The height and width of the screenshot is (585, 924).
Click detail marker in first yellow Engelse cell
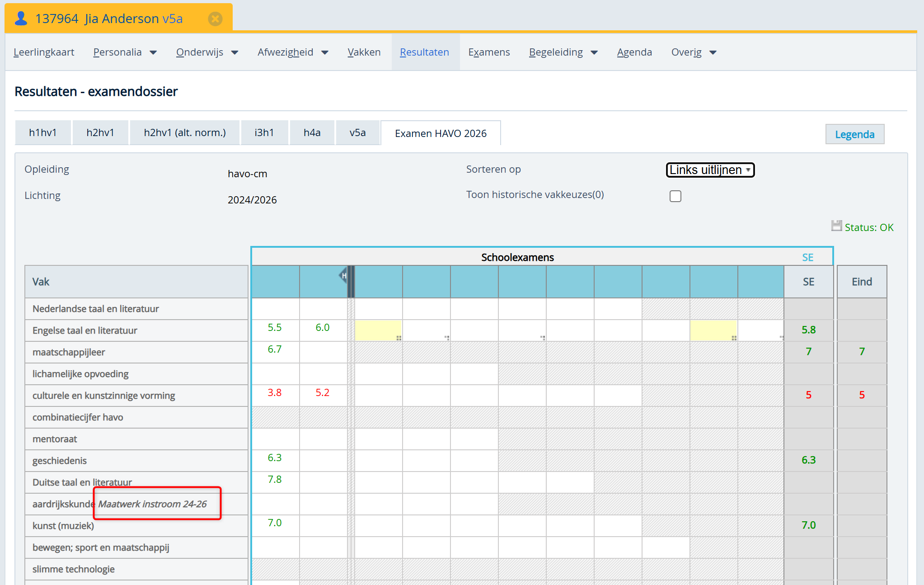pos(399,338)
